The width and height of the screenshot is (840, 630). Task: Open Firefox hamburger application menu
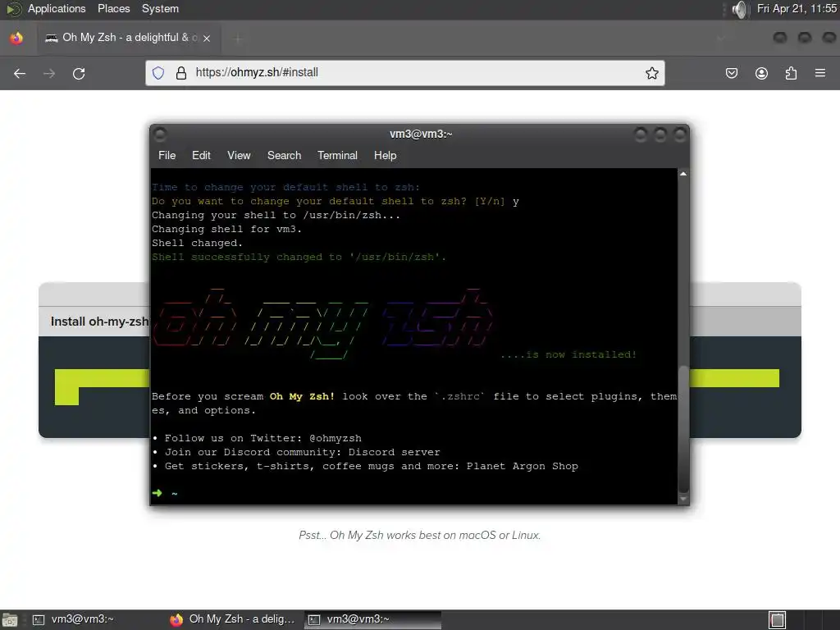820,73
